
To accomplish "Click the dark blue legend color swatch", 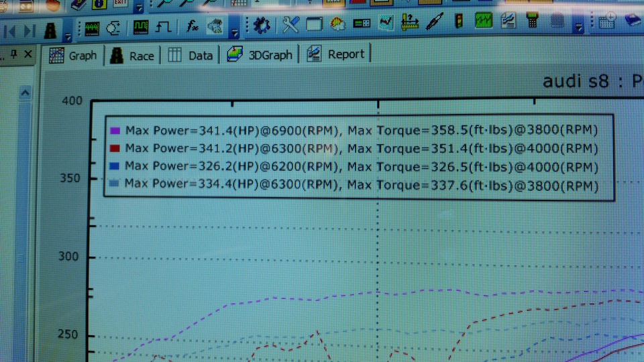I will coord(115,166).
